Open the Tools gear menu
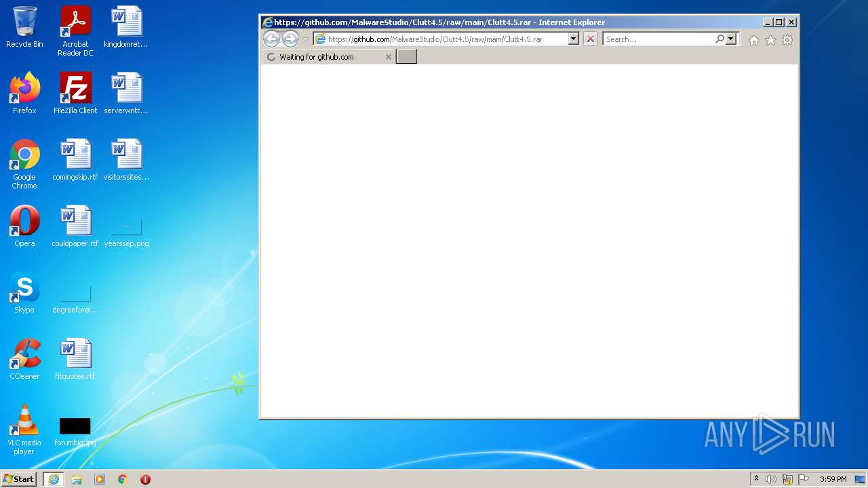The width and height of the screenshot is (868, 488). (787, 40)
